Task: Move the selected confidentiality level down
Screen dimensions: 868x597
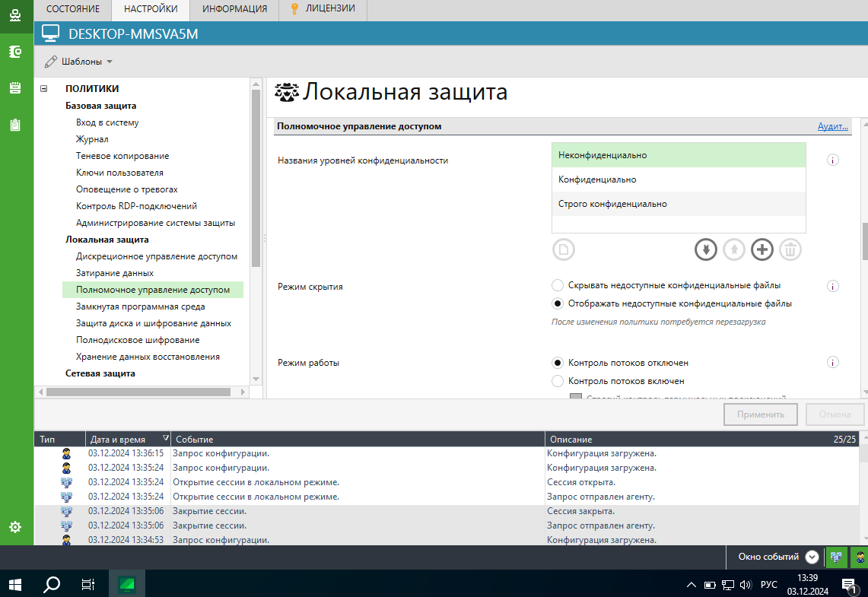Action: pos(706,249)
